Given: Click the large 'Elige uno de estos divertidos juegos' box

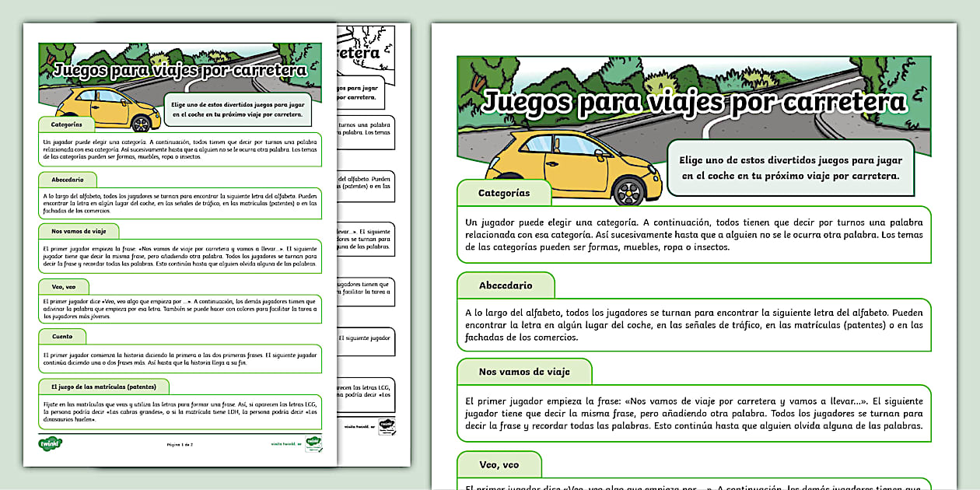Looking at the screenshot, I should (790, 167).
